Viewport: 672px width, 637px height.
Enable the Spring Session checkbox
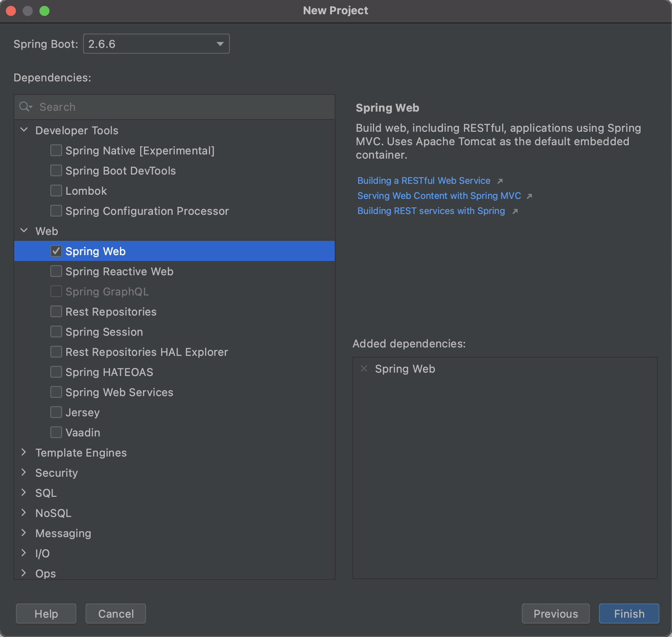[x=56, y=332]
